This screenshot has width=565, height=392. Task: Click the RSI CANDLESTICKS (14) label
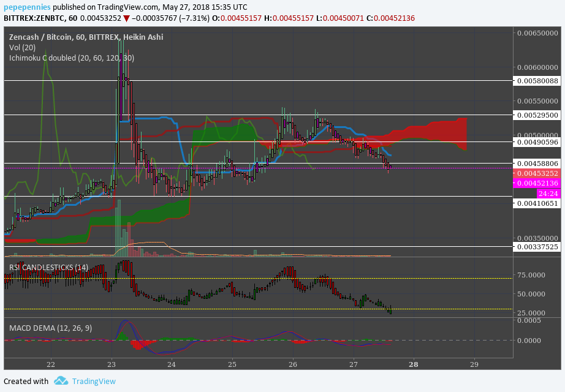point(48,267)
